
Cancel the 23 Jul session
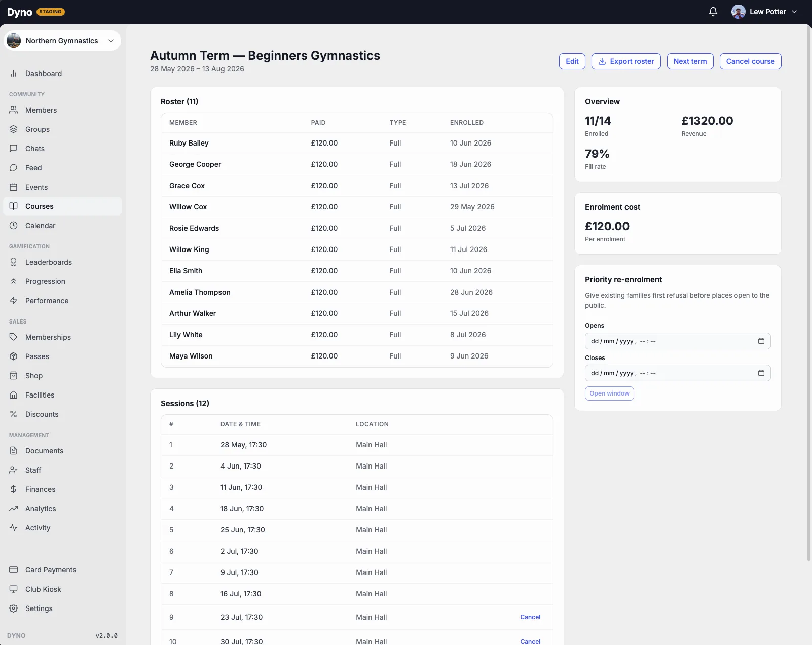tap(530, 617)
